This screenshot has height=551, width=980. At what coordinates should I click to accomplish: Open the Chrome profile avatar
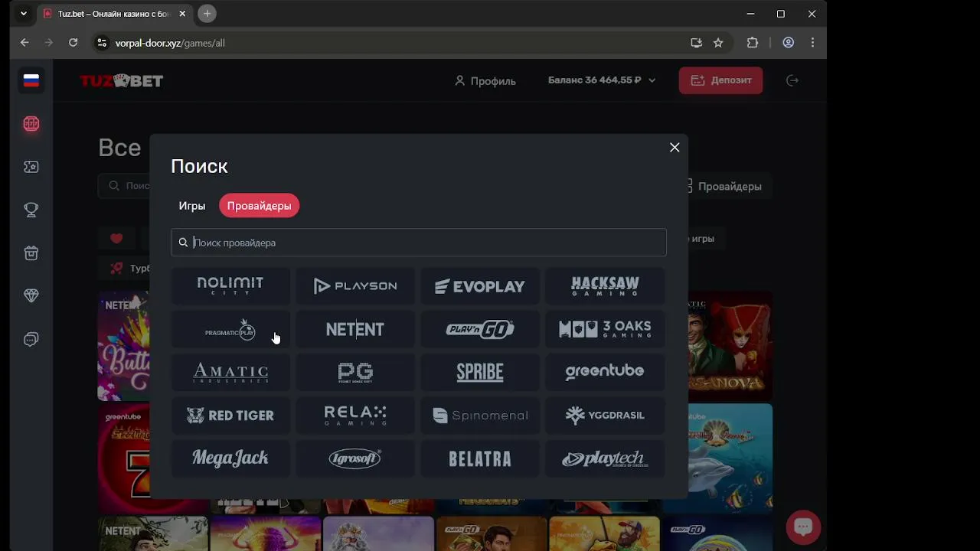788,43
